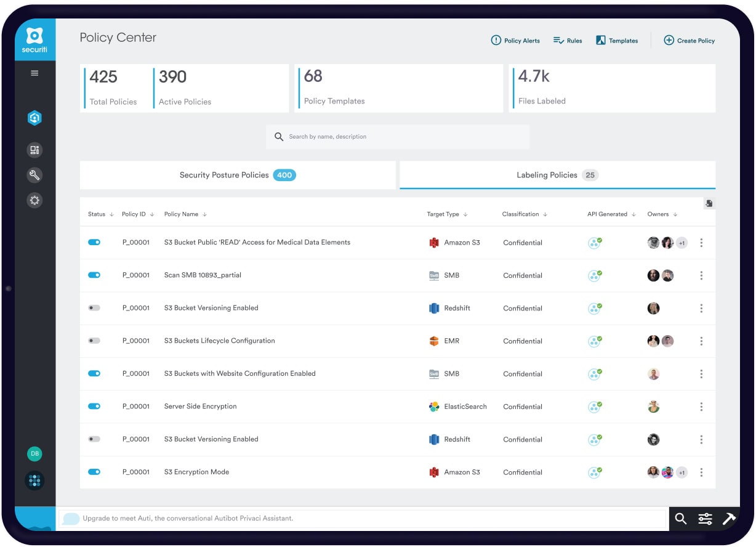The height and width of the screenshot is (547, 756).
Task: Click the policy name 'Scan SMB 10893_partial'
Action: tap(203, 275)
